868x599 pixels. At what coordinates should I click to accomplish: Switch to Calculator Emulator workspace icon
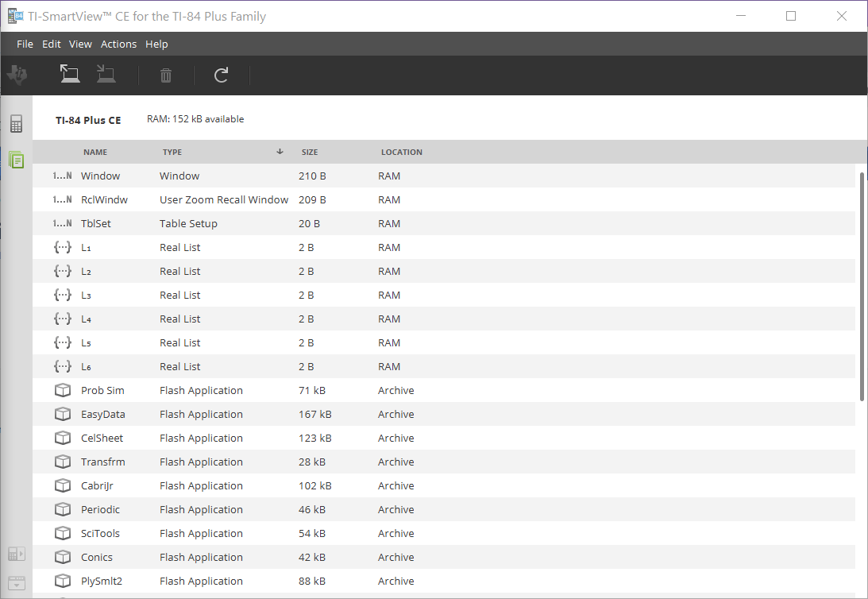point(16,124)
